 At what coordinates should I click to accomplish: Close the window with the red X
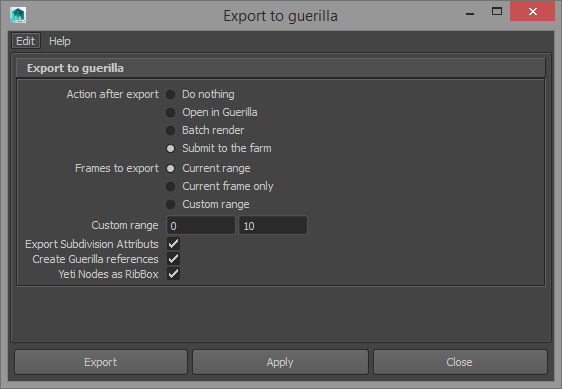[533, 11]
